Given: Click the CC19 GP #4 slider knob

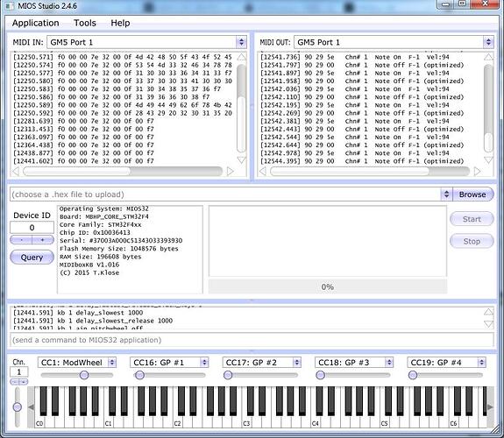Looking at the screenshot, I should pos(413,375).
